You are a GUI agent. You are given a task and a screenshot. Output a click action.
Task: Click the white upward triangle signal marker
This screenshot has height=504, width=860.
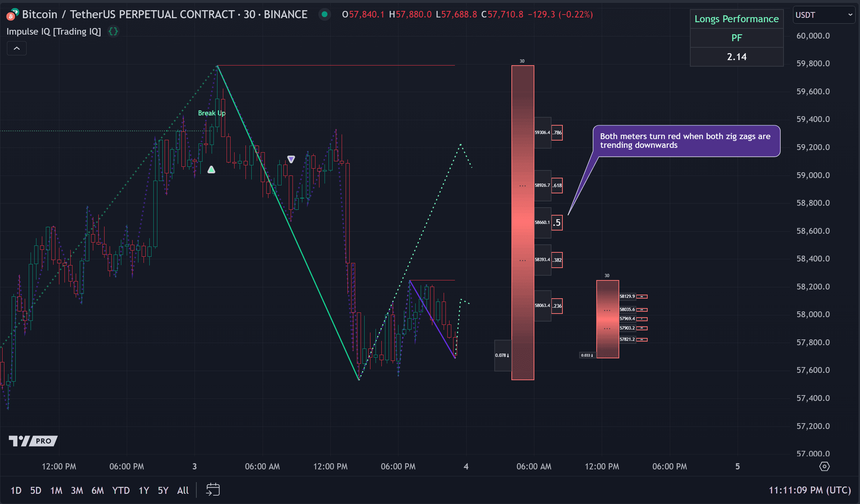[x=211, y=170]
